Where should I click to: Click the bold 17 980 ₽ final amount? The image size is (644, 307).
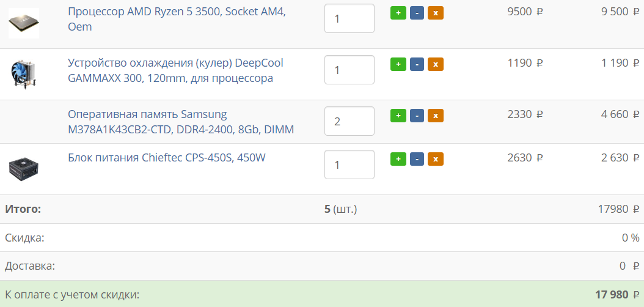pyautogui.click(x=617, y=295)
